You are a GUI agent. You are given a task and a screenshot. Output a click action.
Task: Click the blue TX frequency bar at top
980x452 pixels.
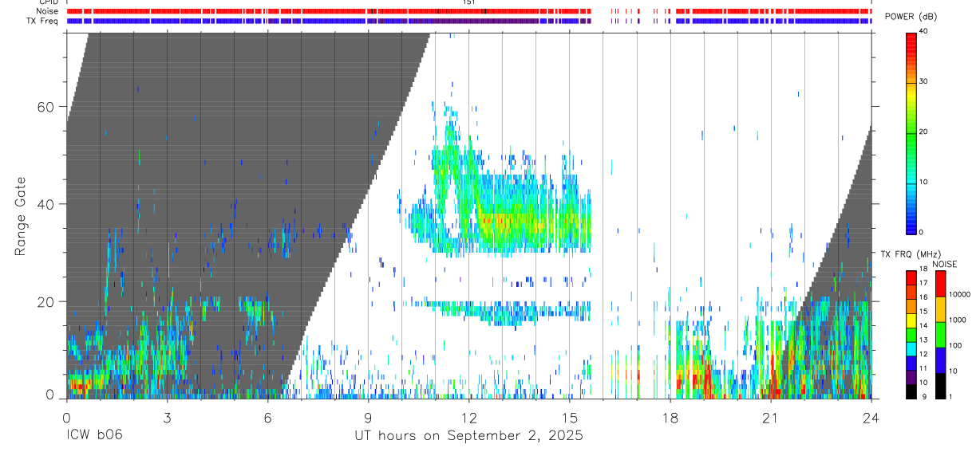[468, 21]
